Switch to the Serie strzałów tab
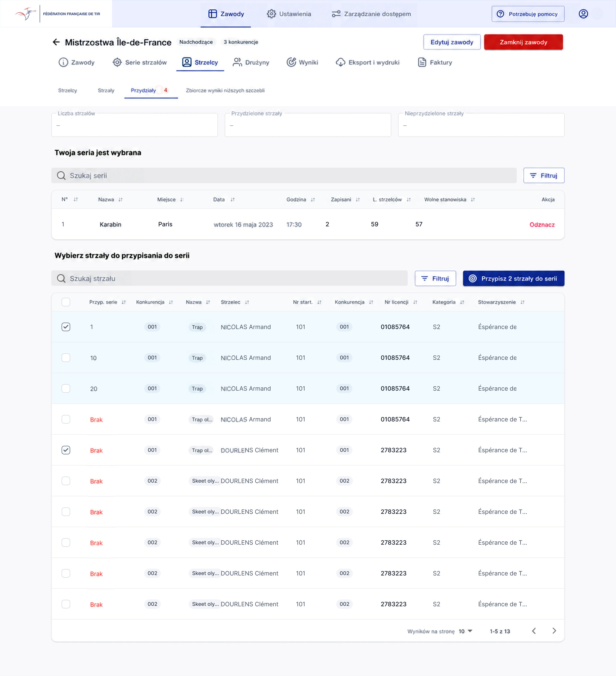616x676 pixels. [x=140, y=62]
